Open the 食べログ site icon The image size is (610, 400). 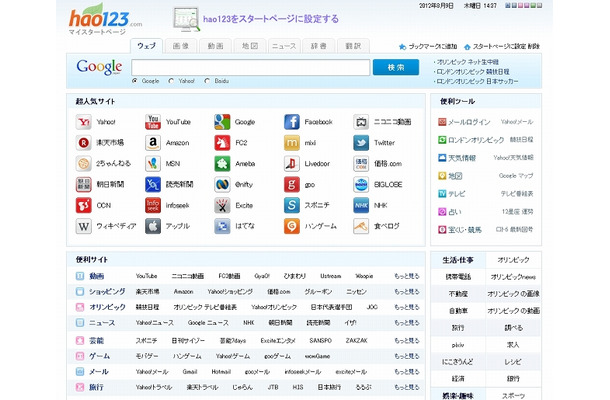click(361, 226)
